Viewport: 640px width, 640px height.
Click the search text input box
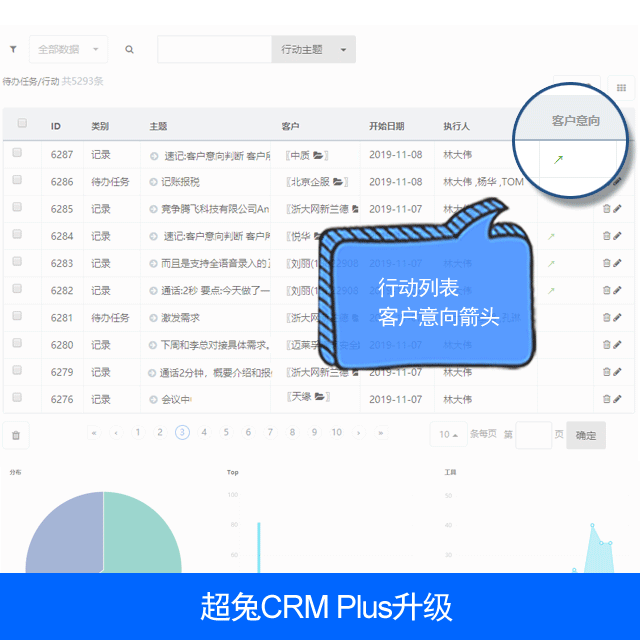click(x=215, y=49)
